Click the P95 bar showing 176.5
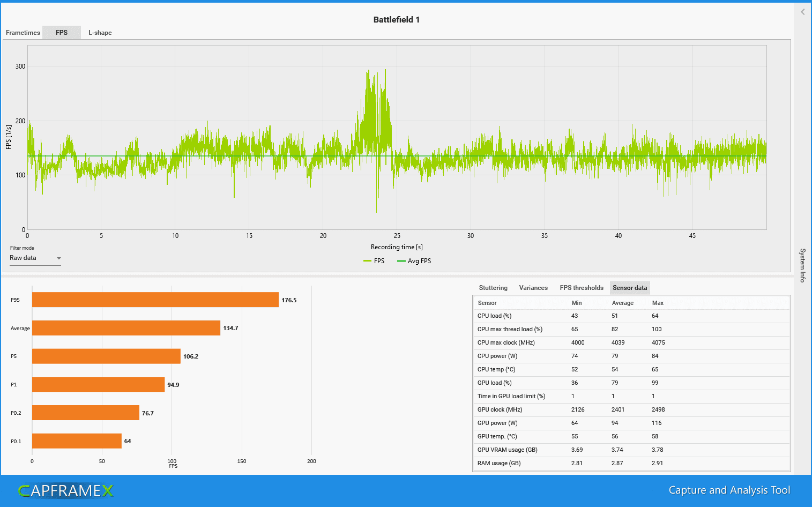This screenshot has width=812, height=507. pyautogui.click(x=155, y=300)
